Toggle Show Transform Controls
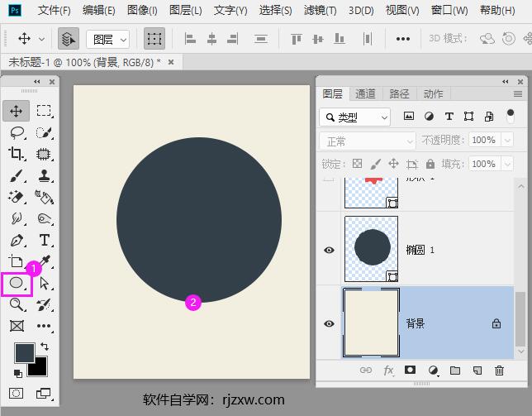Image resolution: width=532 pixels, height=416 pixels. click(x=154, y=39)
